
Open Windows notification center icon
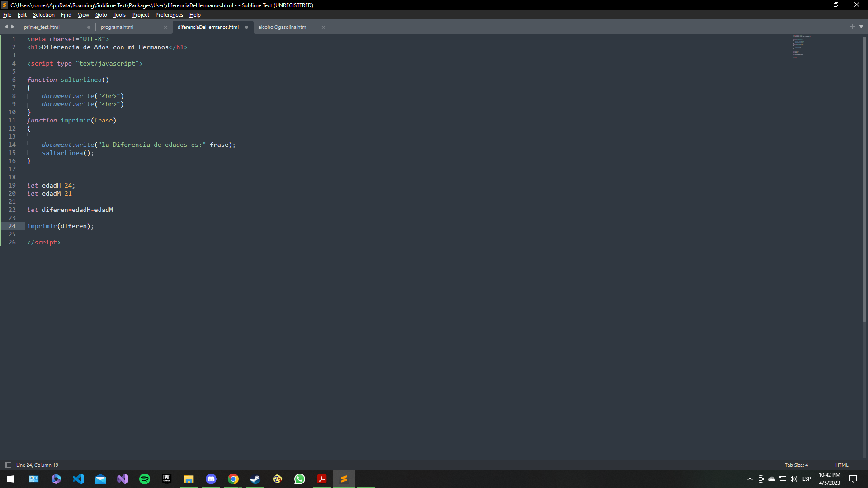tap(853, 479)
